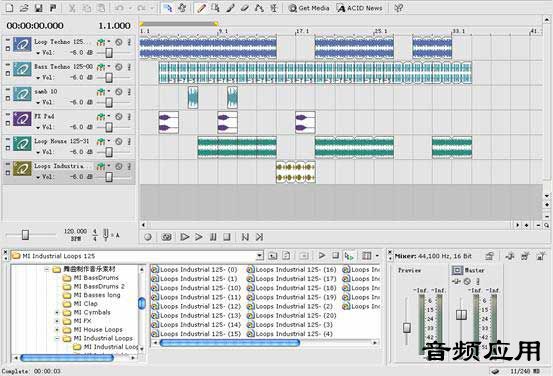Select the Selection tool in toolbar
This screenshot has width=553, height=376.
click(x=215, y=8)
